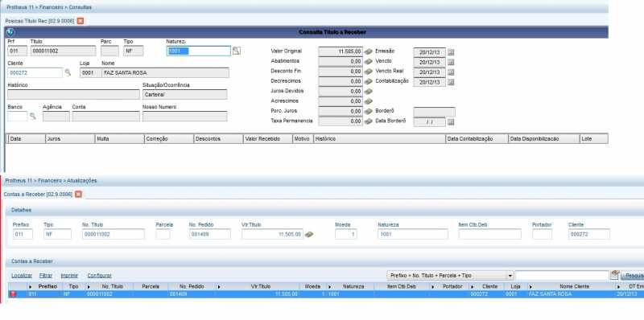Click the Filtrar link
The image size is (644, 320).
click(x=46, y=276)
